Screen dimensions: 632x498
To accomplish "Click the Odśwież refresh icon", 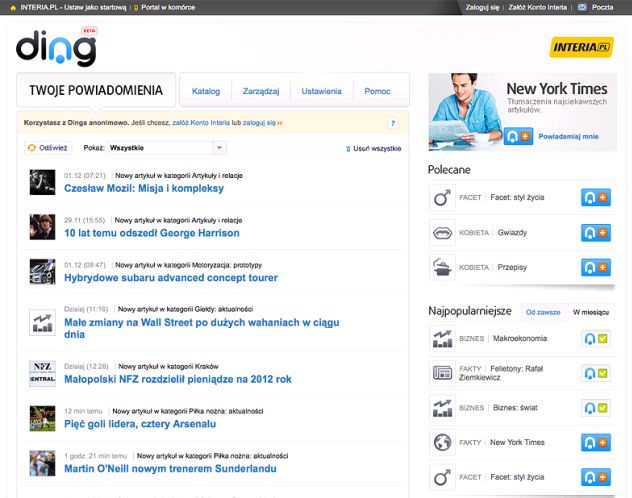I will click(31, 148).
